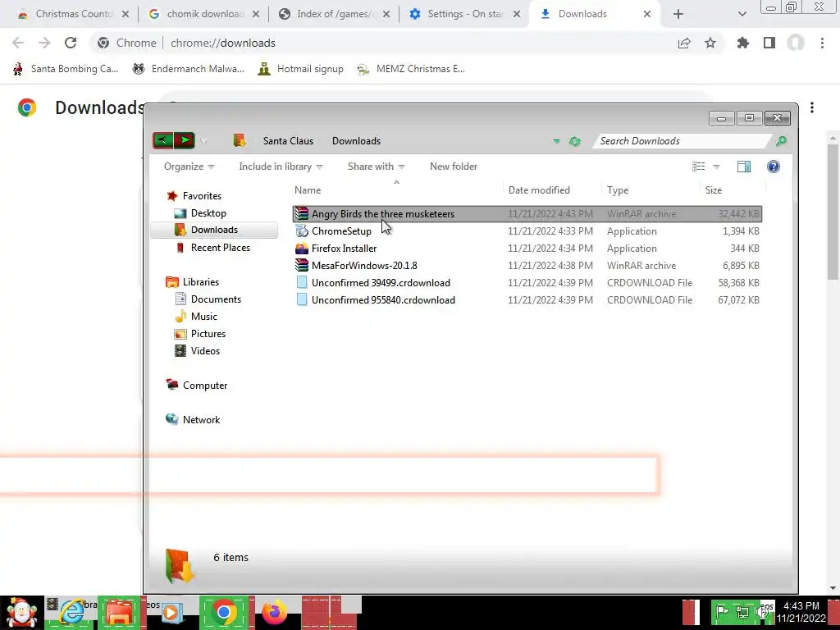This screenshot has height=630, width=840.
Task: Select Network in the navigation pane
Action: (201, 419)
